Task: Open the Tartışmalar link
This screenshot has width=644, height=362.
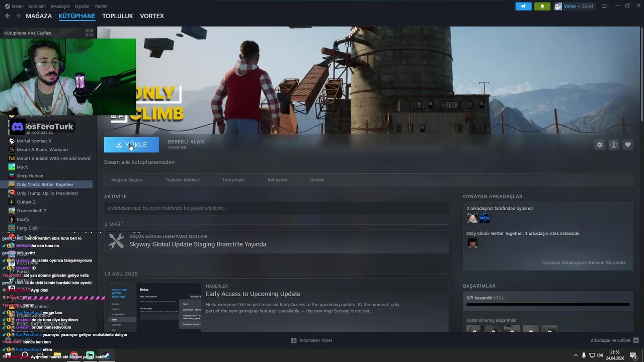Action: [233, 179]
